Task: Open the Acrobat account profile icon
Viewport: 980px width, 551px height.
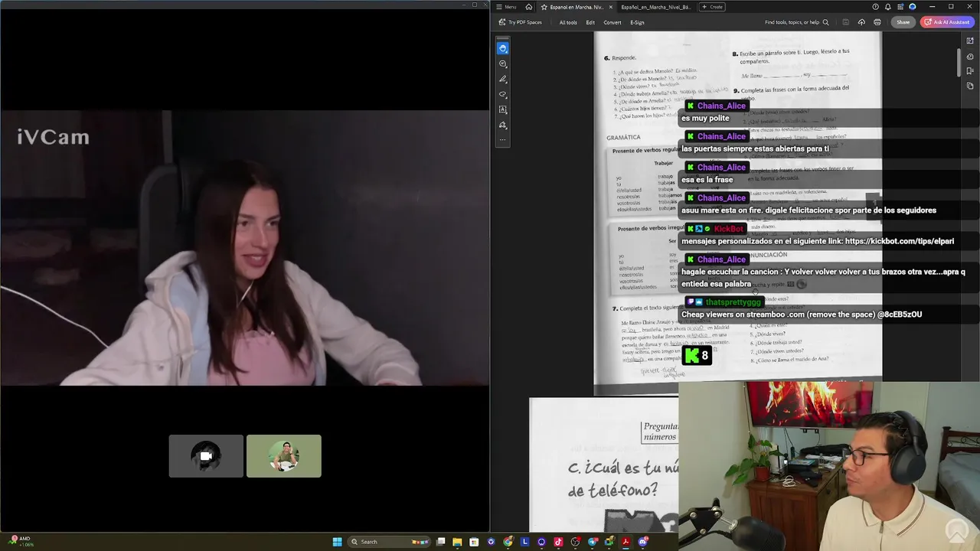Action: click(913, 7)
